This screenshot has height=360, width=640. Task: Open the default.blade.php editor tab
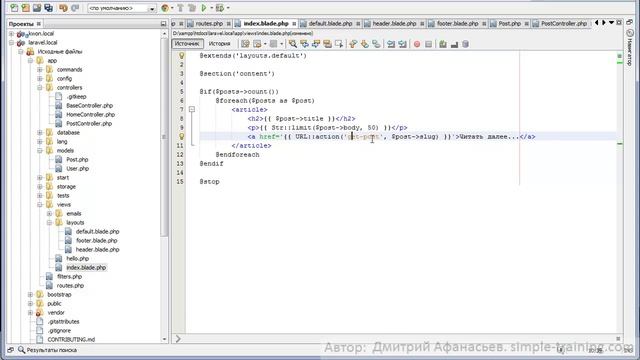click(330, 24)
